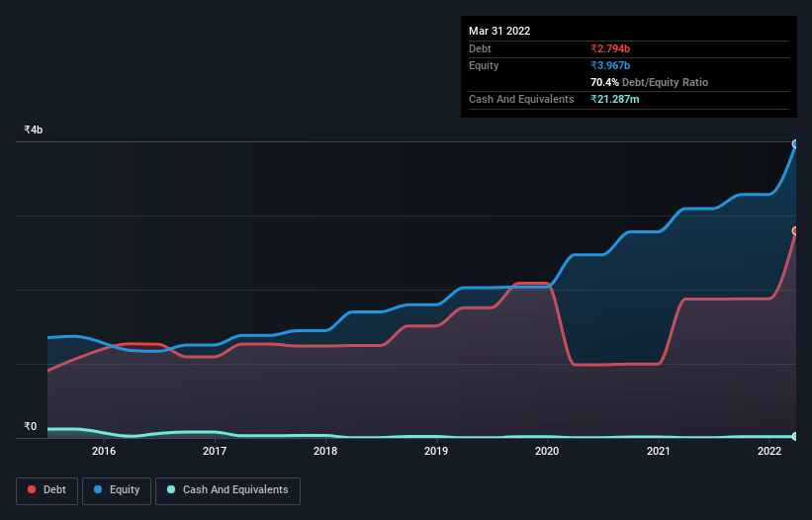Screen dimensions: 812x520
Task: Click the 2020 axis label
Action: [547, 451]
